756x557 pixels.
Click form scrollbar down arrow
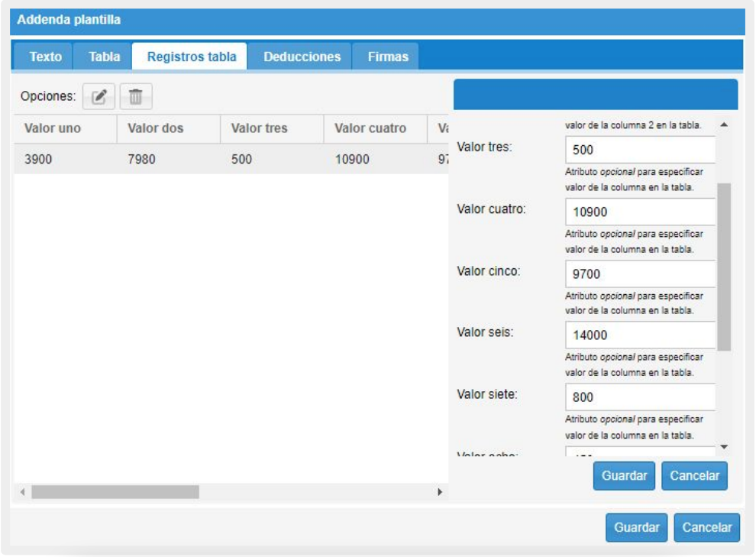click(724, 447)
